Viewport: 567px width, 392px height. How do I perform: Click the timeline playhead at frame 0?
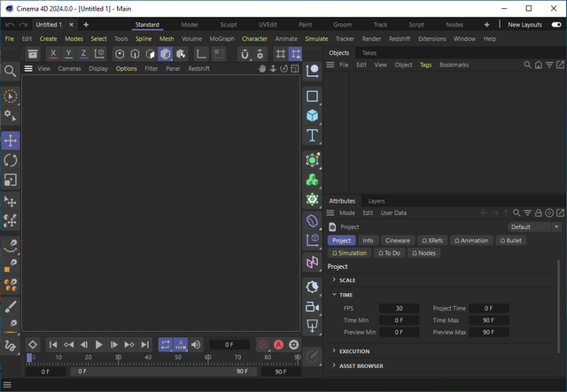29,357
